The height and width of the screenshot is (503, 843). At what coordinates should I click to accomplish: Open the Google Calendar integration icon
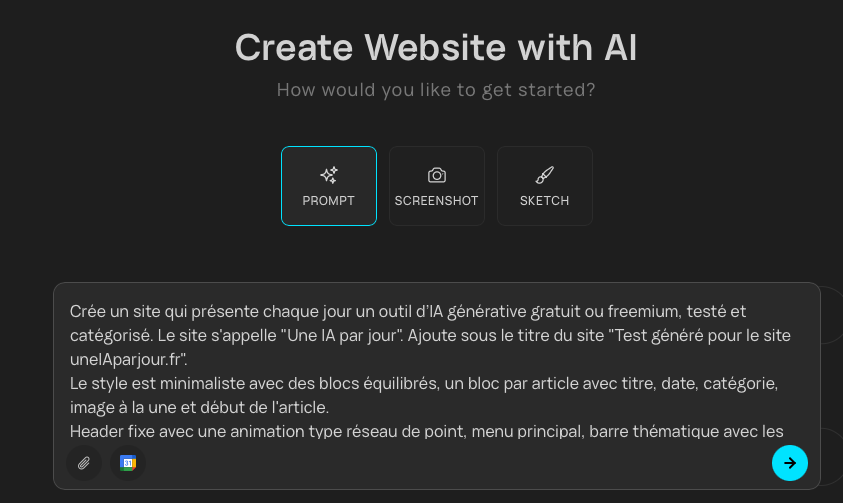pyautogui.click(x=128, y=463)
